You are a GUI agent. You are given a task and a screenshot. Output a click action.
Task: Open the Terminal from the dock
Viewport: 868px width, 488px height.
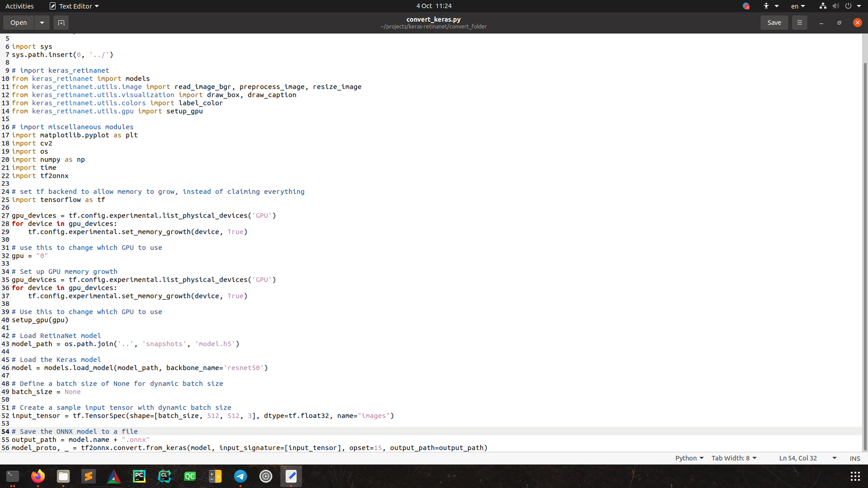click(13, 476)
